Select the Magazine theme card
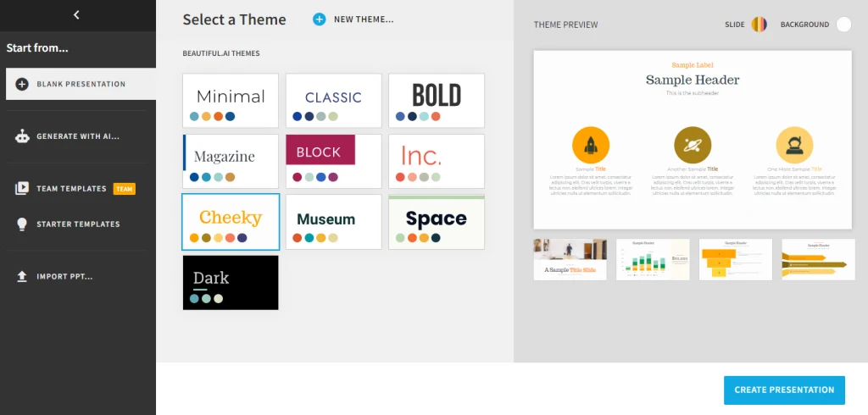The image size is (868, 415). pos(231,161)
